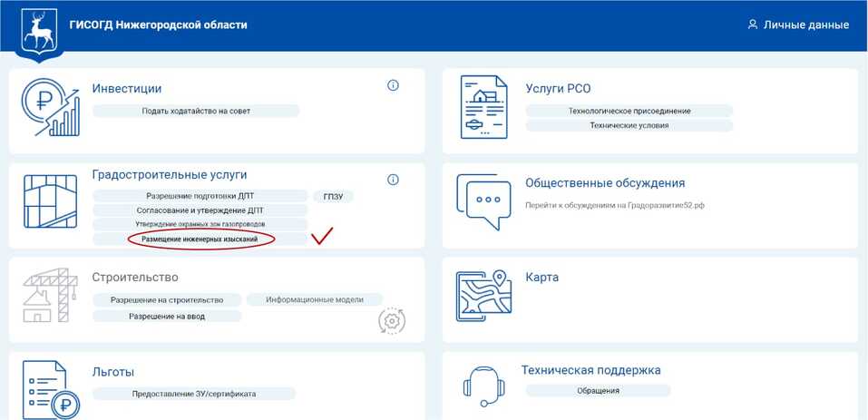Screen dimensions: 868x420
Task: Show info for the Инвестиции section
Action: pyautogui.click(x=393, y=85)
